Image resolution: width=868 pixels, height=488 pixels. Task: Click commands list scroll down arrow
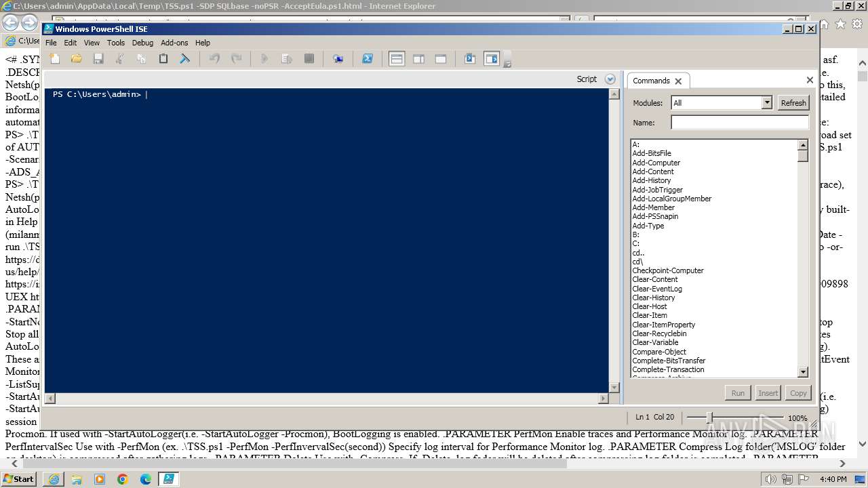click(x=803, y=371)
